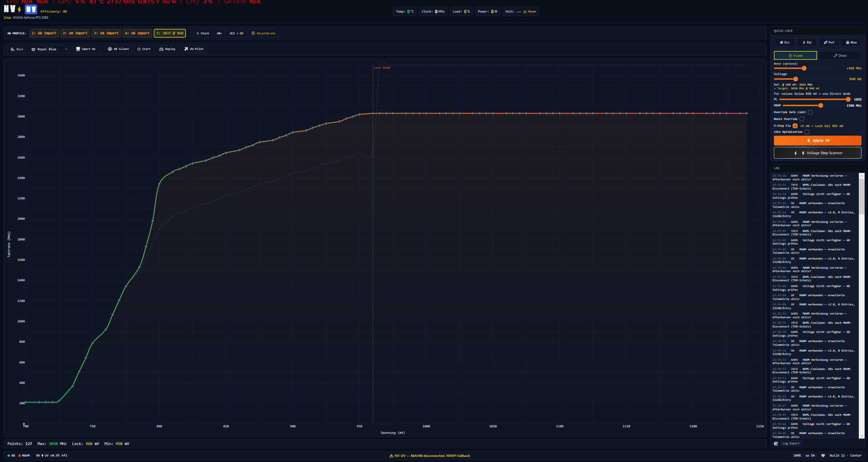
Task: Click the OCS → UV button
Action: [236, 33]
